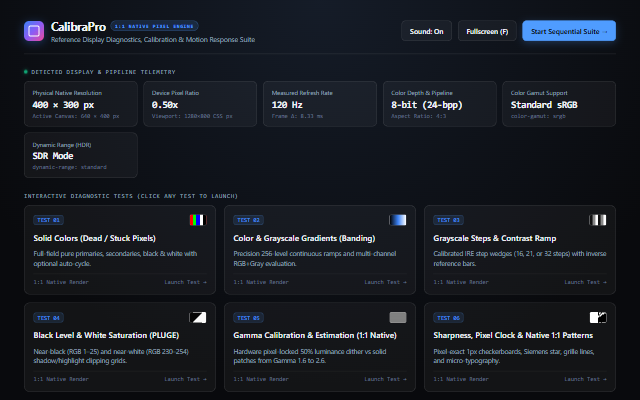Click the Reference Display Diagnostics subtitle

click(153, 40)
